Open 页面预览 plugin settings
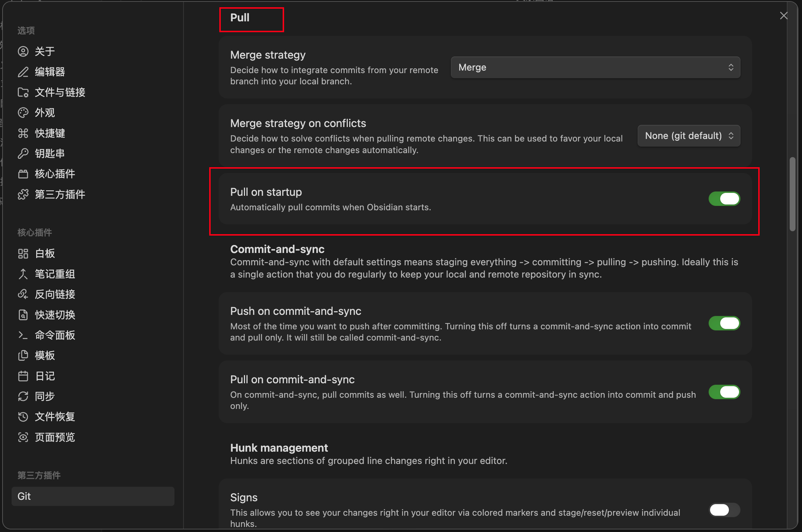 [93, 437]
